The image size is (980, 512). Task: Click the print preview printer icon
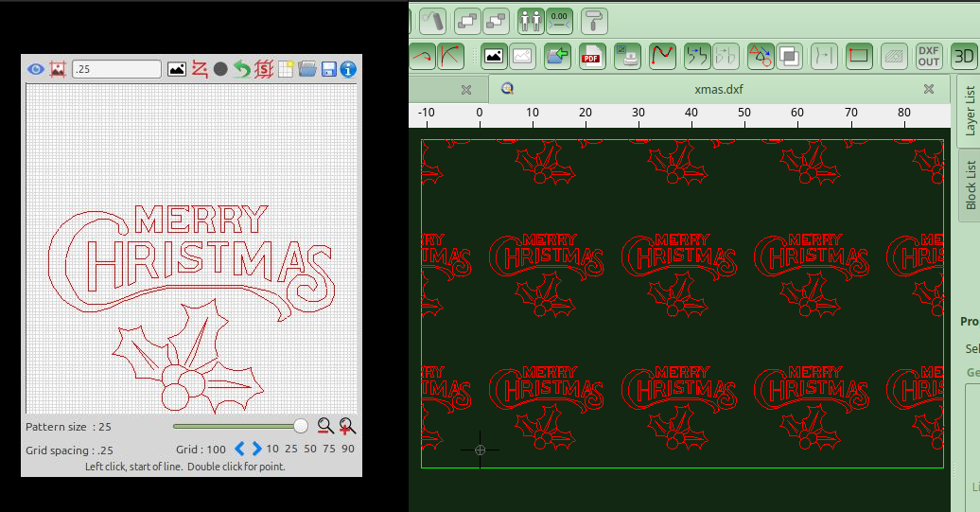pos(627,56)
